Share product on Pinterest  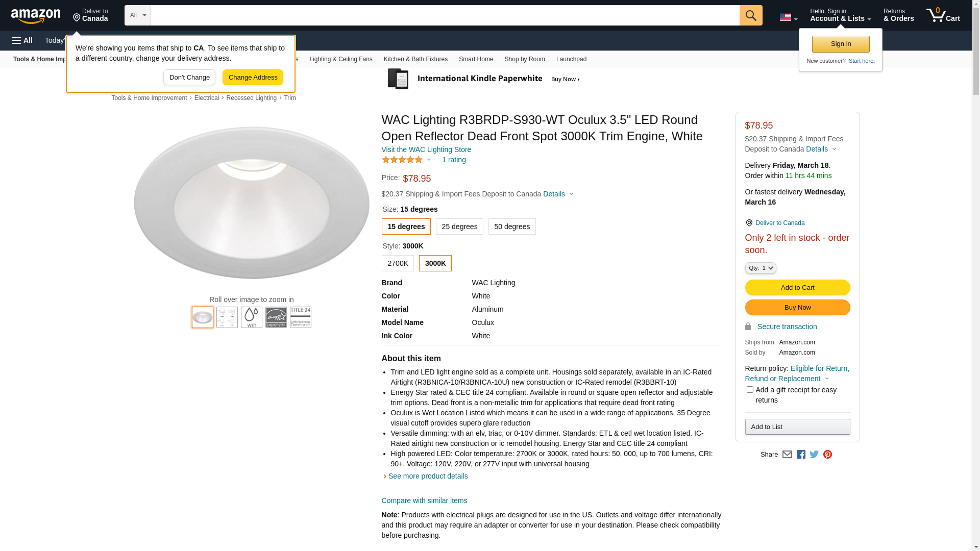[x=827, y=455]
